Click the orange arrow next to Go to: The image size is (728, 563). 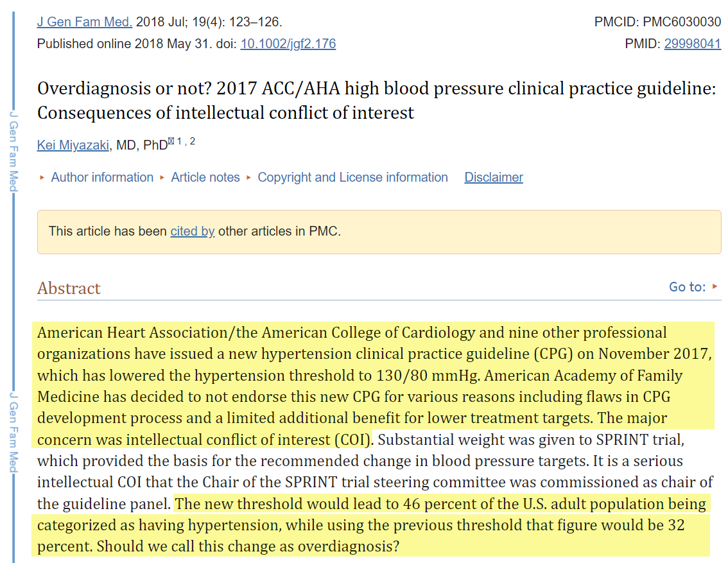(715, 286)
